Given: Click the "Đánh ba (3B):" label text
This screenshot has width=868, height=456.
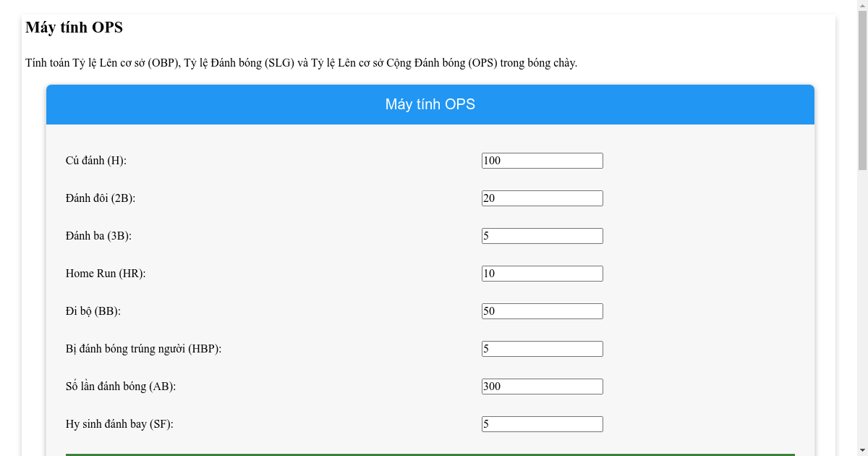Looking at the screenshot, I should (x=98, y=236).
